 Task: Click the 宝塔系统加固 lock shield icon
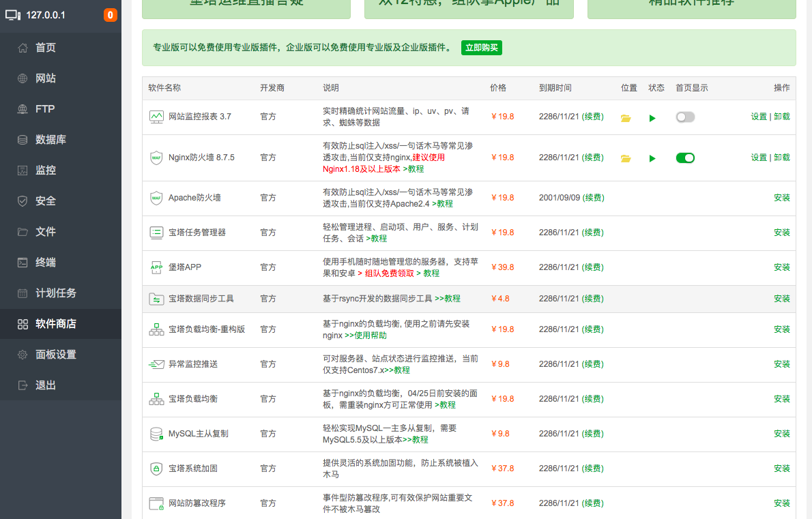pyautogui.click(x=156, y=469)
